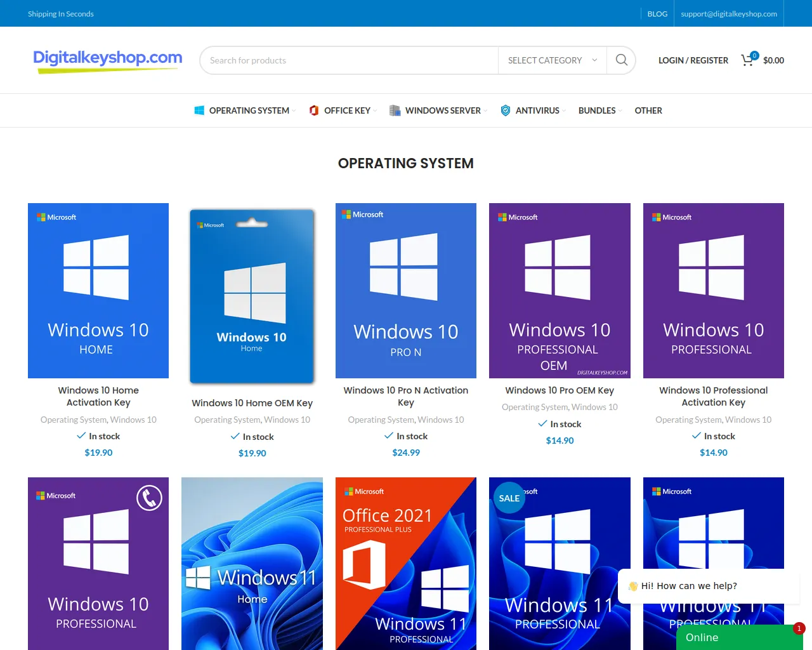This screenshot has width=812, height=650.
Task: Open the Other menu item
Action: [648, 110]
